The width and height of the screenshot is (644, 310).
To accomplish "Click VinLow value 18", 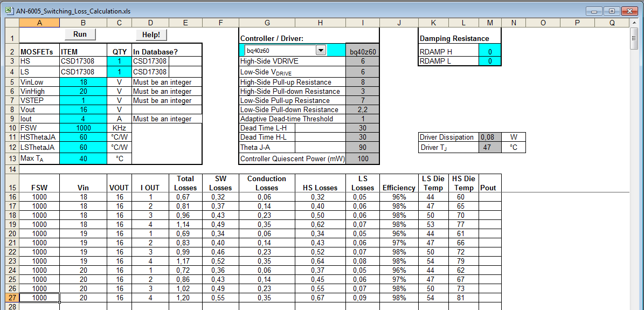I will point(84,82).
